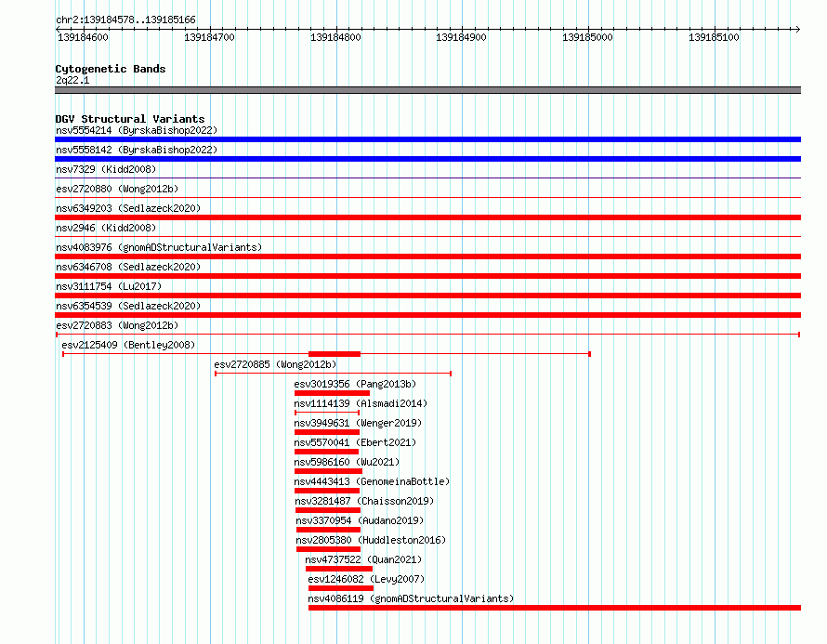Click nsv1114139 (Alsmadi2014) label
Viewport: 827px width, 644px height.
coord(361,403)
